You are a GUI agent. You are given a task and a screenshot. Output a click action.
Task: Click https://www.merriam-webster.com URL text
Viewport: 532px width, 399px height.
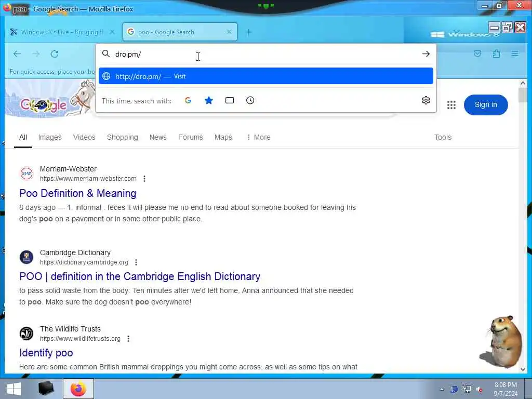pos(88,179)
